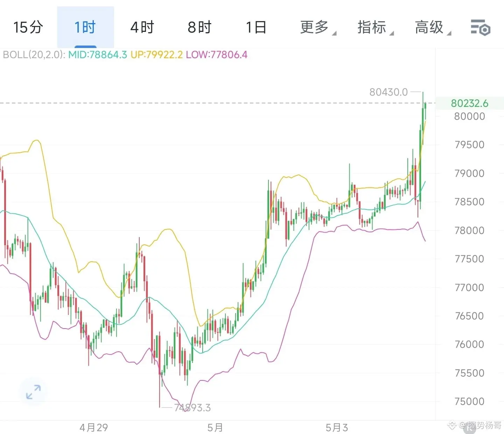Click the MID:78864.3 value
The height and width of the screenshot is (434, 504).
tap(98, 55)
